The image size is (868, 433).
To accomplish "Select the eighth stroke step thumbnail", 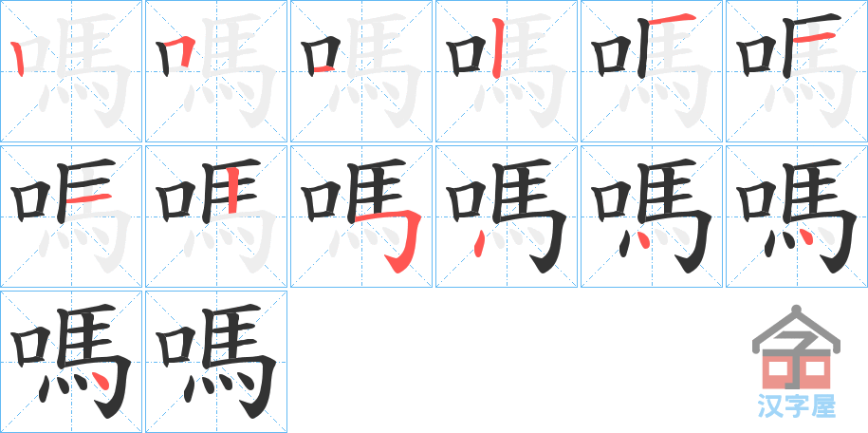I will coord(216,216).
